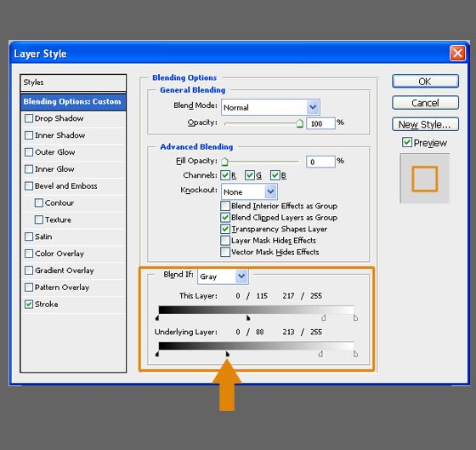The image size is (476, 450).
Task: Click This Layer white slider right half at 255
Action: [x=355, y=318]
